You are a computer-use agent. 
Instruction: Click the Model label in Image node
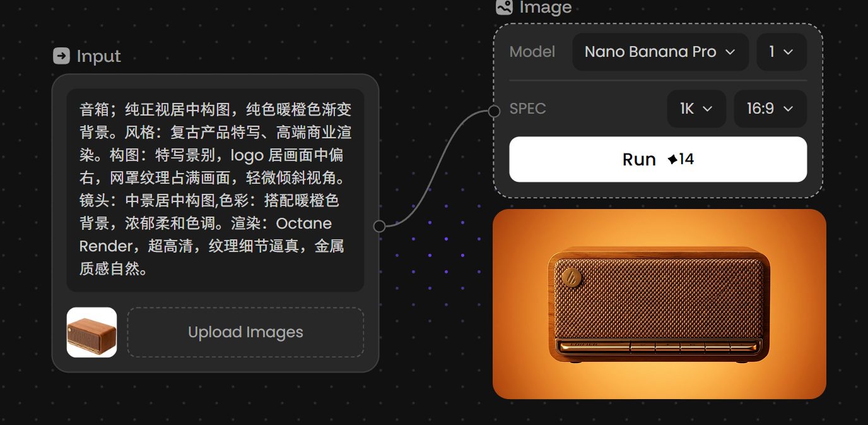pos(532,52)
